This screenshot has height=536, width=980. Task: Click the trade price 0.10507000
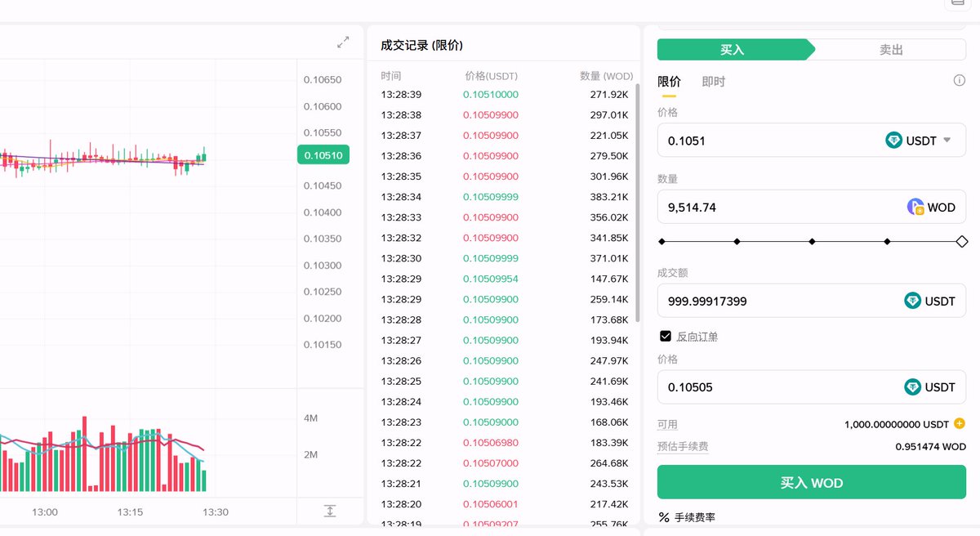491,463
